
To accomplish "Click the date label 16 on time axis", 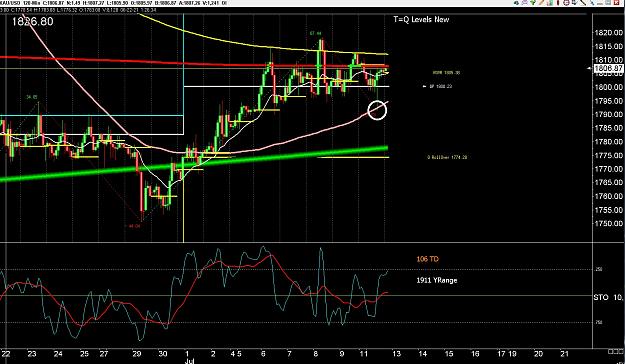I will pos(475,354).
